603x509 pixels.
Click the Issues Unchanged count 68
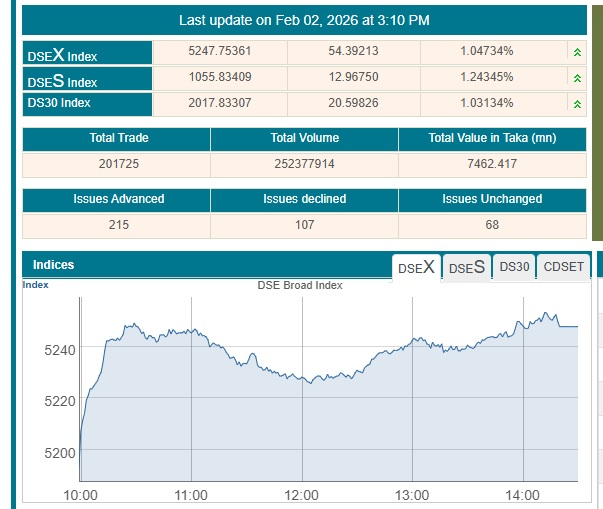click(492, 225)
